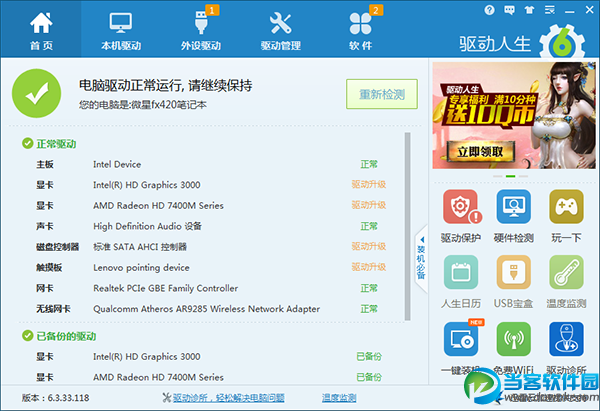Click the 已备份的驱动 section header
The image size is (600, 411).
point(66,336)
